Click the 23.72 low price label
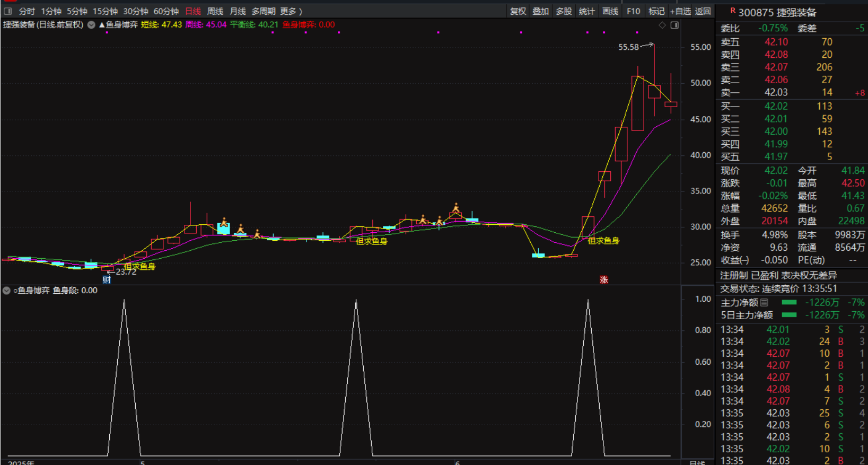 tap(126, 272)
